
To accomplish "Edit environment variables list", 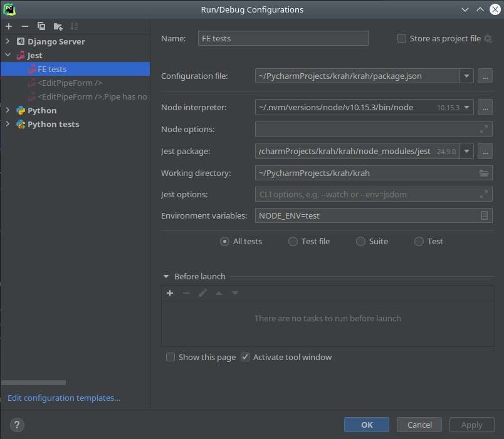I will [x=484, y=215].
